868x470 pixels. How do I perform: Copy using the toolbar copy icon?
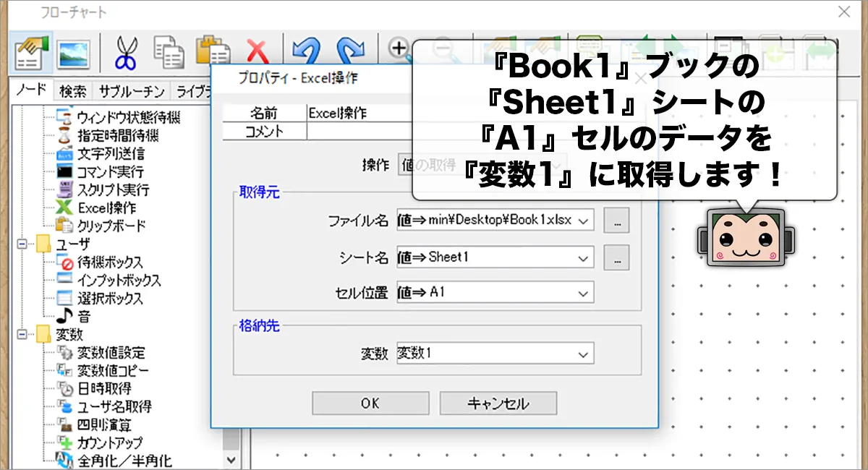tap(169, 53)
